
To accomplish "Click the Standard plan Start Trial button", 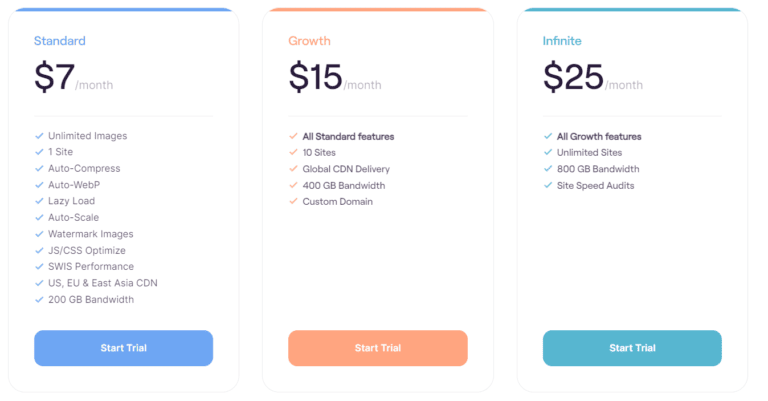I will (x=123, y=348).
